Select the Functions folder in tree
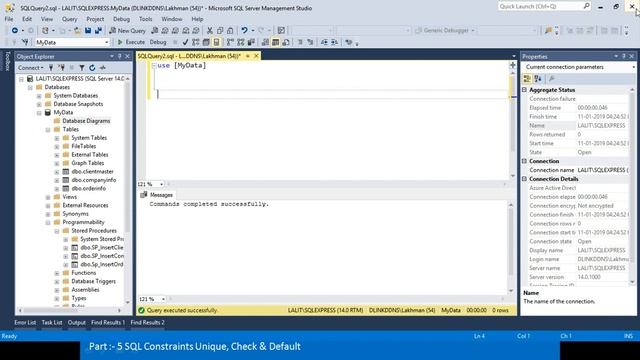The height and width of the screenshot is (360, 640). pos(84,273)
